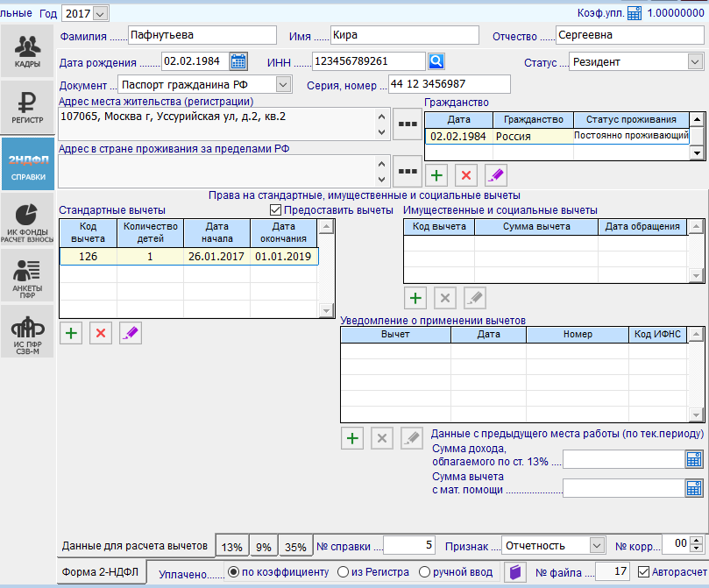Viewport: 709px width, 588px height.
Task: Open the РЕГИСТР ruble sidebar section
Action: click(x=27, y=108)
